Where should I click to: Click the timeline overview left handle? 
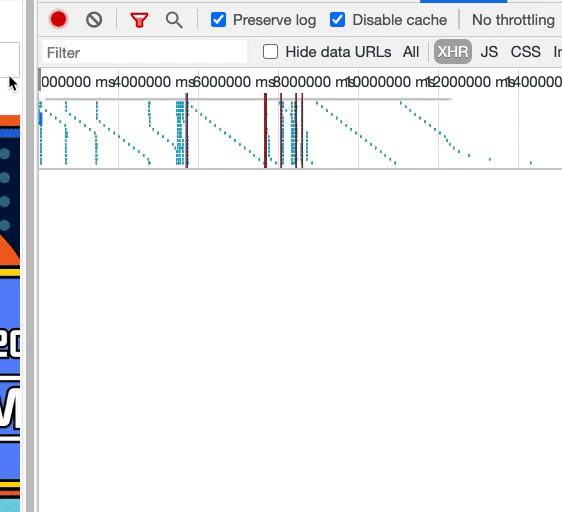point(39,80)
